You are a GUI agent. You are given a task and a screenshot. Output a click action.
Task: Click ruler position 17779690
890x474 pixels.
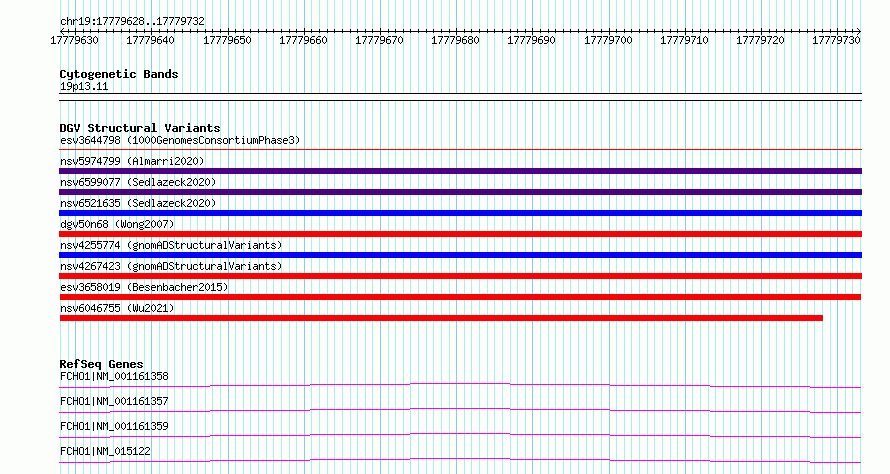coord(531,40)
